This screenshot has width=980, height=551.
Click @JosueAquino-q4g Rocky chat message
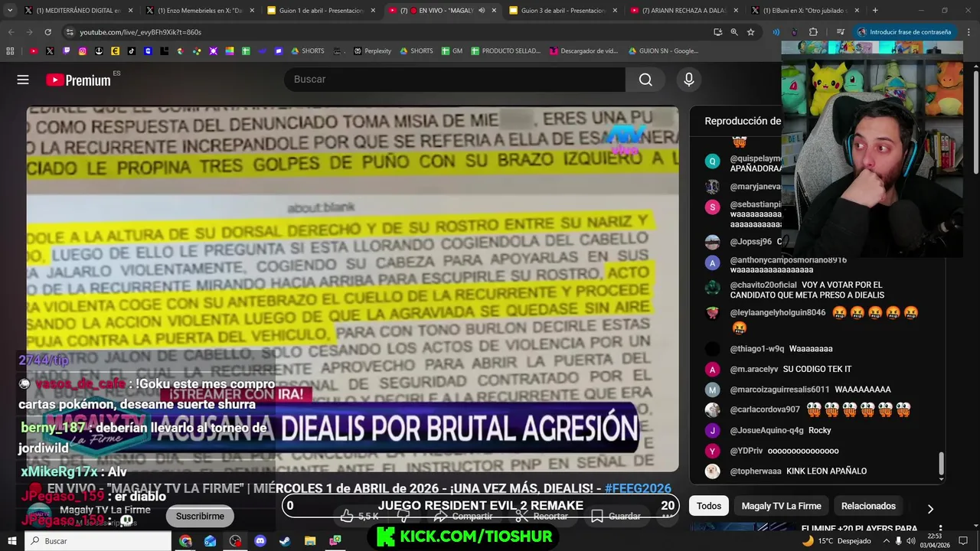click(x=819, y=430)
